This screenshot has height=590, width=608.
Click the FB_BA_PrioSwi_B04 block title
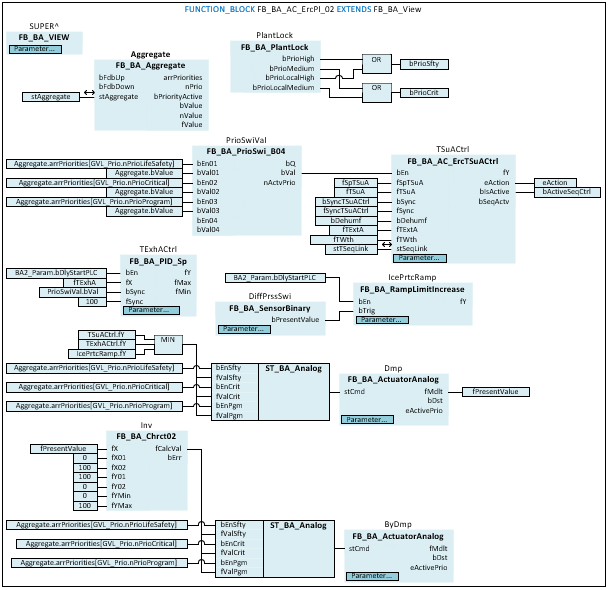tap(246, 151)
